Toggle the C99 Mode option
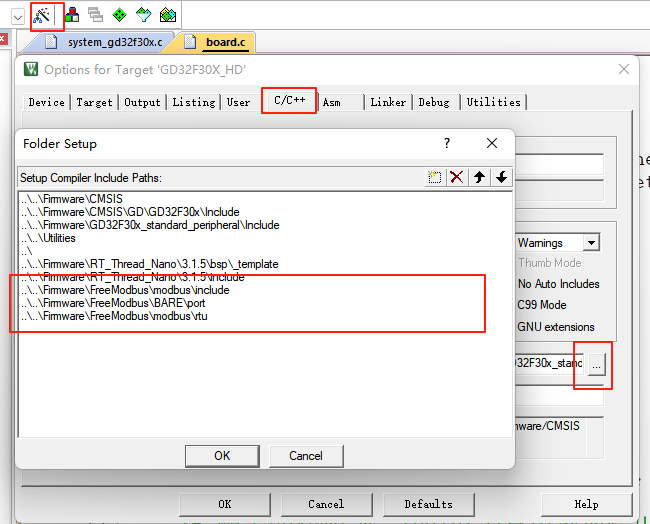 (541, 305)
